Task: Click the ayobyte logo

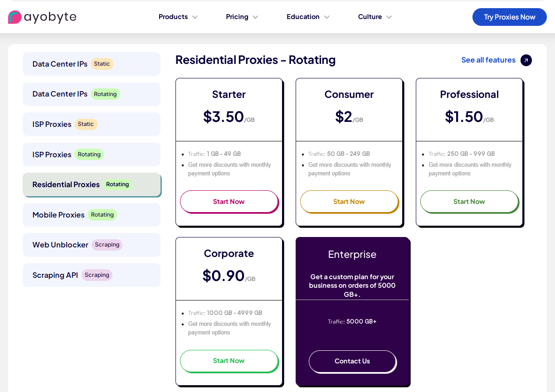Action: [42, 17]
